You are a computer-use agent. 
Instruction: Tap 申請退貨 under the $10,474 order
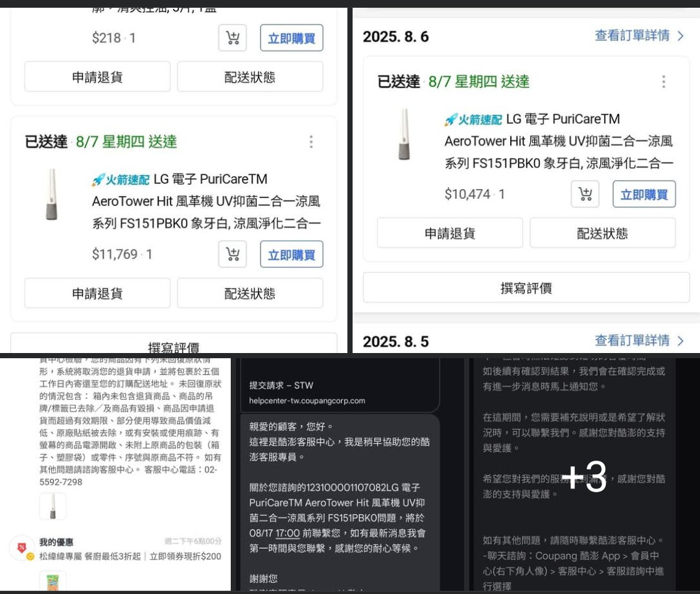pos(450,233)
